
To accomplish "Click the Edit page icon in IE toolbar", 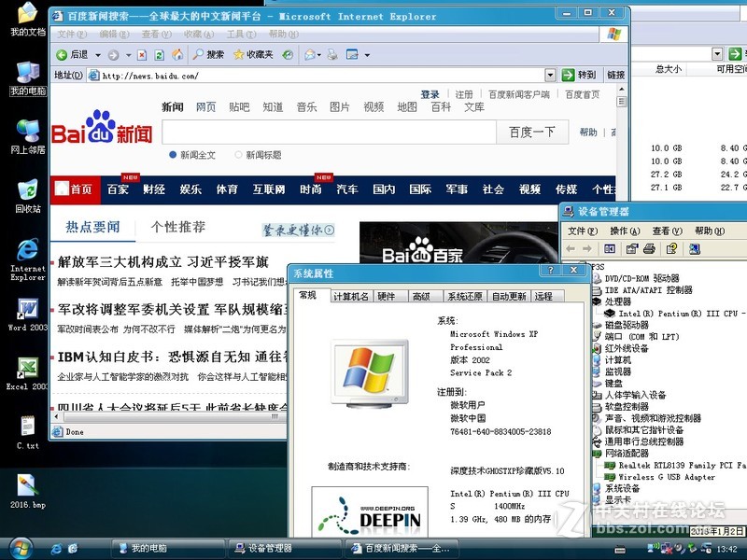I will click(353, 55).
